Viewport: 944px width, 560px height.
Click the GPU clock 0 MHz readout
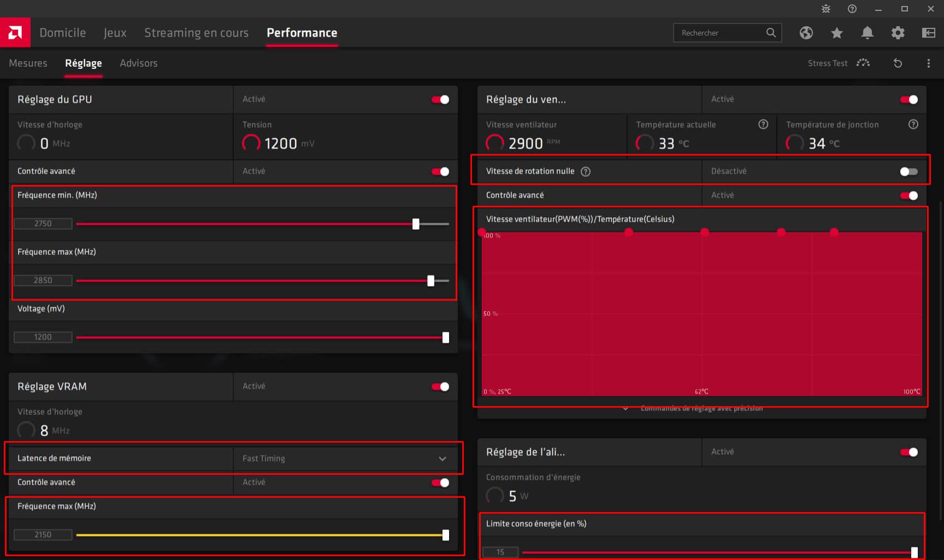pyautogui.click(x=44, y=143)
